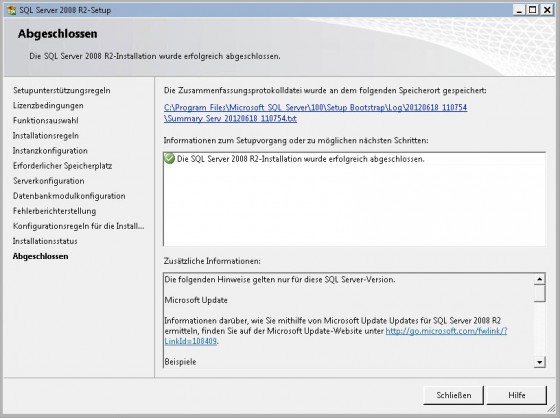Select the Serverkonfiguration step
The width and height of the screenshot is (560, 418).
(x=49, y=181)
